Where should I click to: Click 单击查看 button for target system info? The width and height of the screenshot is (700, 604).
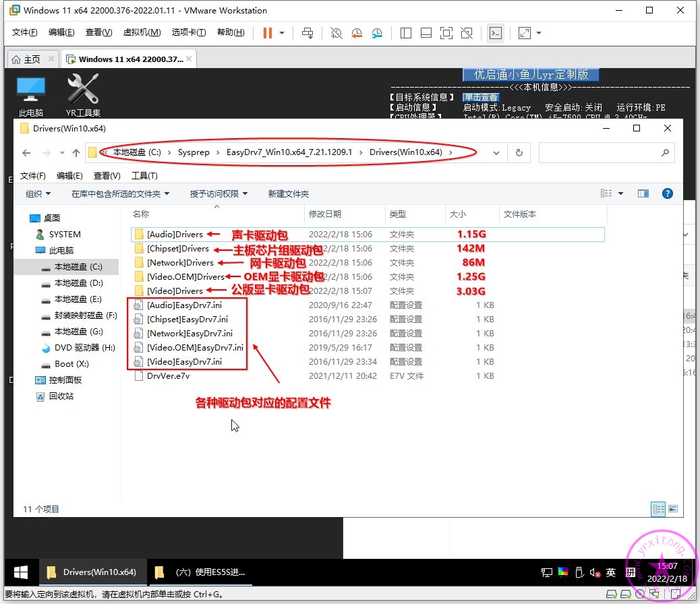(x=481, y=97)
